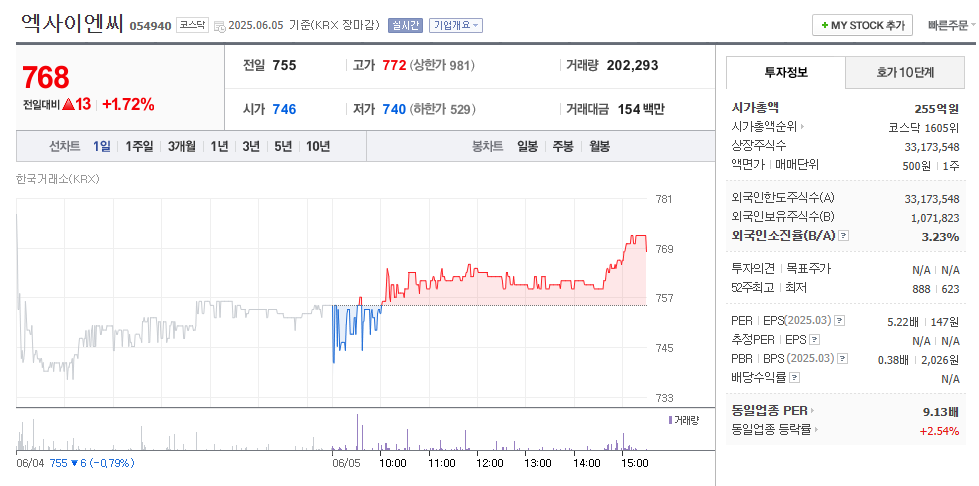979x486 pixels.
Task: Click the purple 거래량 legend marker
Action: pos(670,420)
